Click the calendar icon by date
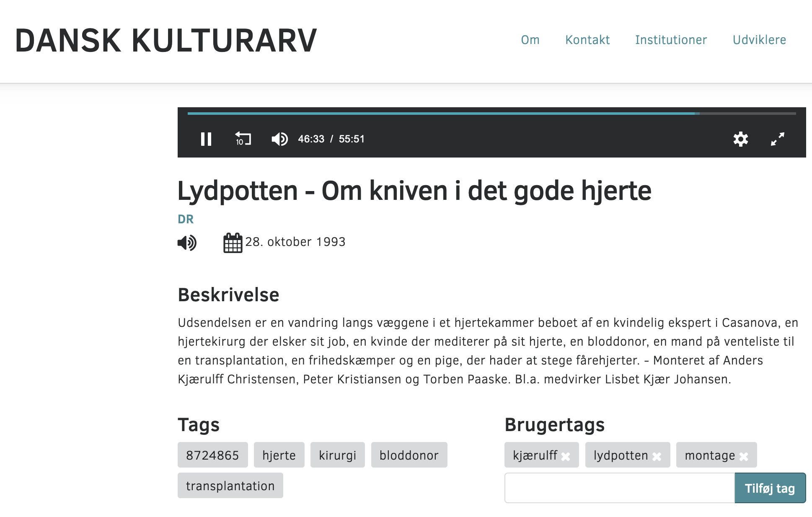This screenshot has width=812, height=517. click(233, 243)
